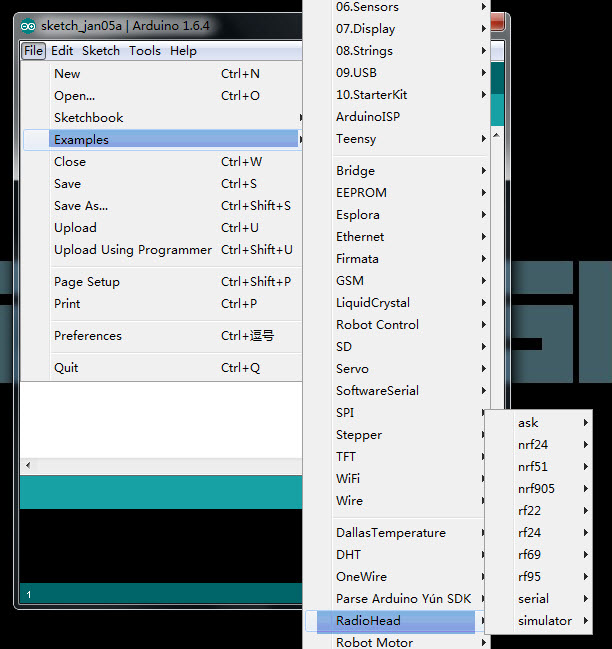
Task: Choose Print from File menu
Action: click(x=161, y=303)
